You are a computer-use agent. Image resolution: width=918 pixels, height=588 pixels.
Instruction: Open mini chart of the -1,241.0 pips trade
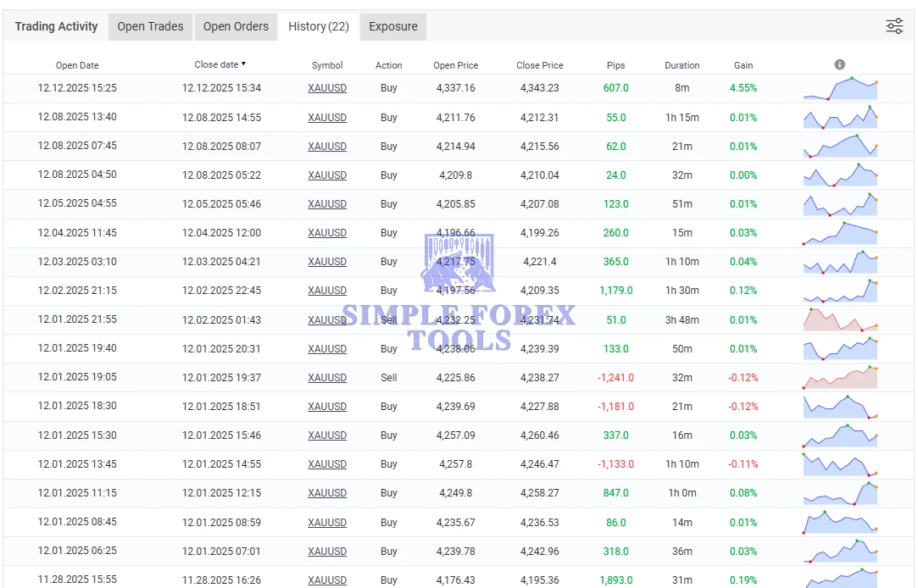point(840,378)
